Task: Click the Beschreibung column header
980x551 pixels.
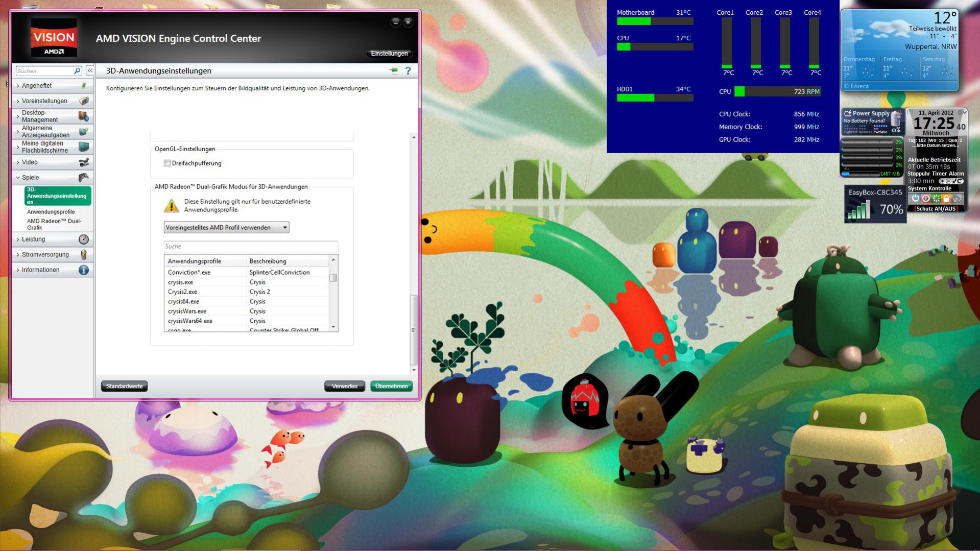Action: (x=288, y=261)
